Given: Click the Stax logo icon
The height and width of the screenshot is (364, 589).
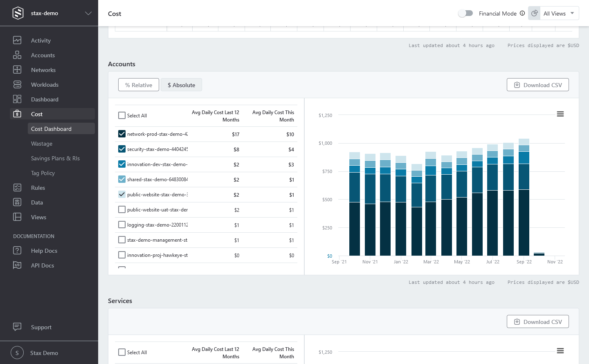Looking at the screenshot, I should 18,13.
